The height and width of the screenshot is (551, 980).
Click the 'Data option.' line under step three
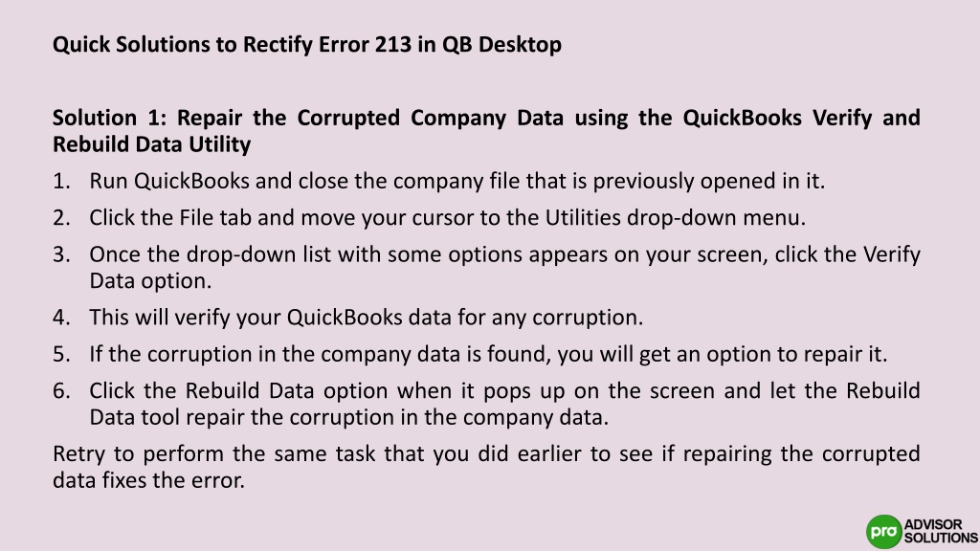pyautogui.click(x=150, y=281)
